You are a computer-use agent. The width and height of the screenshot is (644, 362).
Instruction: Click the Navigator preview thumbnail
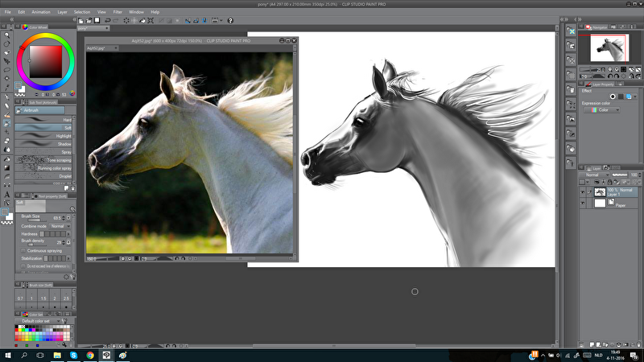click(609, 48)
